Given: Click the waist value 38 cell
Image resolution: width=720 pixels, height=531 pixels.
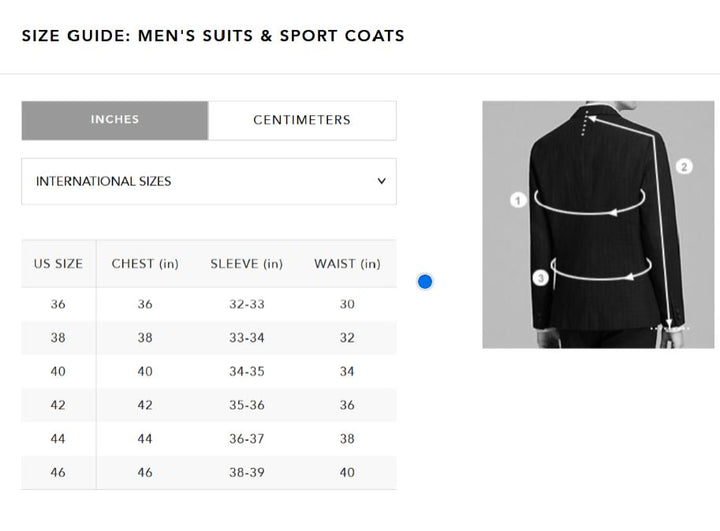Looking at the screenshot, I should tap(347, 438).
